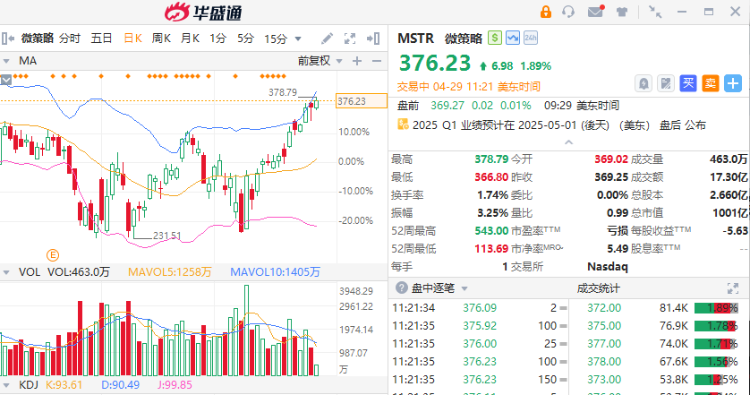Image resolution: width=750 pixels, height=395 pixels.
Task: Toggle the blue trend chart badge
Action: pos(513,38)
